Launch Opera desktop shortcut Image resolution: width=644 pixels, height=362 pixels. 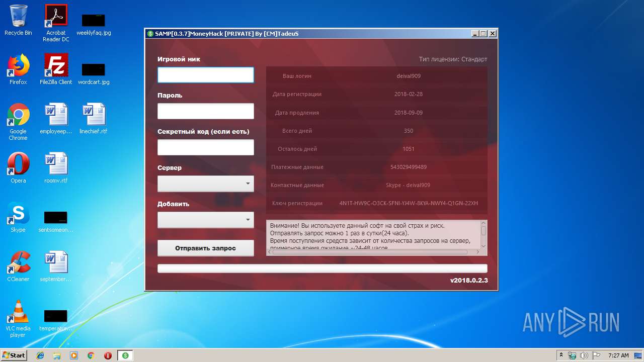click(x=18, y=168)
